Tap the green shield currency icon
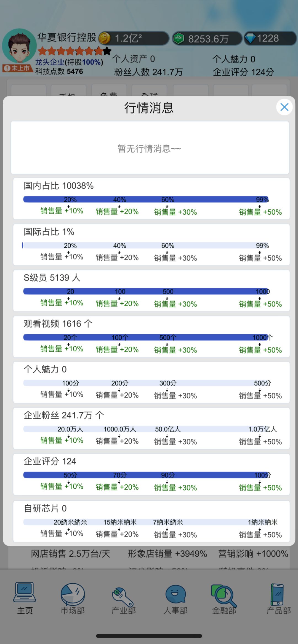This screenshot has width=298, height=644. pos(179,38)
